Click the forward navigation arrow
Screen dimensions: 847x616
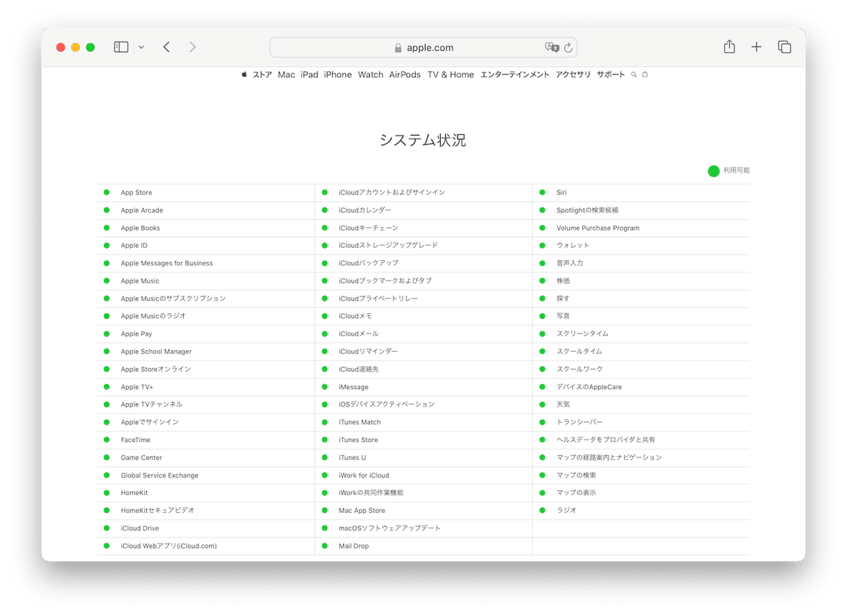tap(193, 47)
